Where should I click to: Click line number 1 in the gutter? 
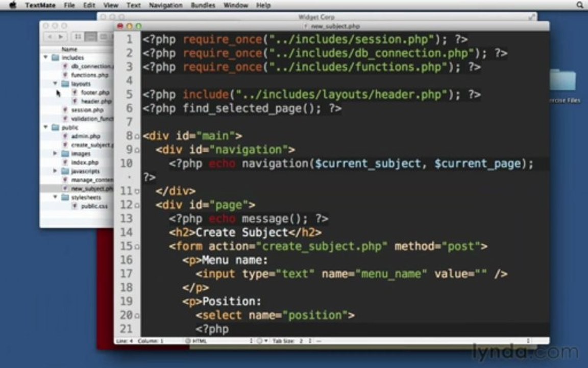[129, 39]
